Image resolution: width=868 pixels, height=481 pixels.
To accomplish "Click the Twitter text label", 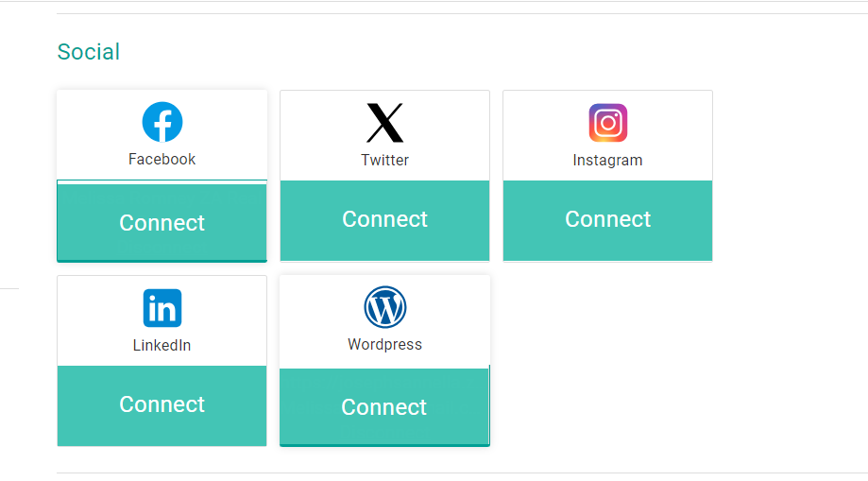I will click(384, 160).
